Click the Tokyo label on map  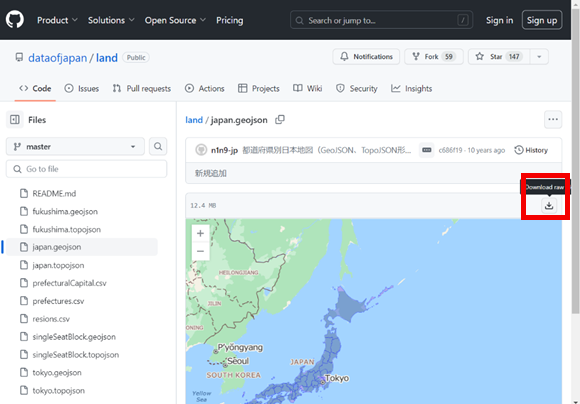coord(337,378)
